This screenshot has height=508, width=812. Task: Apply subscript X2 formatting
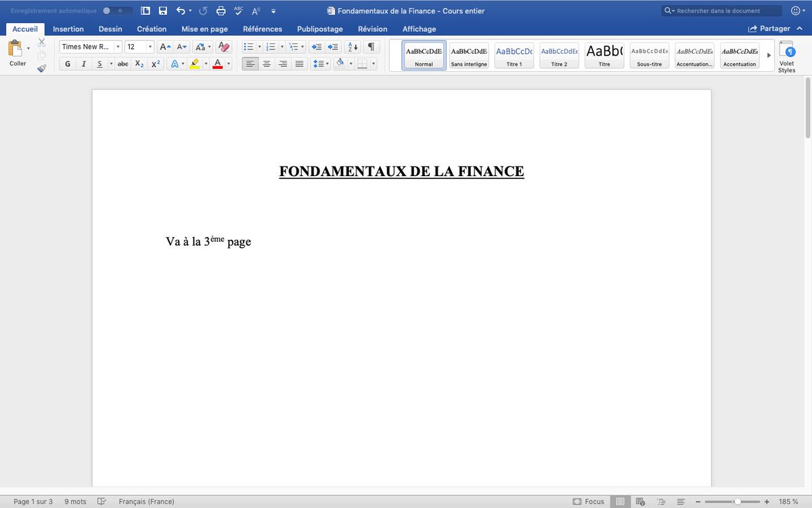coord(139,64)
